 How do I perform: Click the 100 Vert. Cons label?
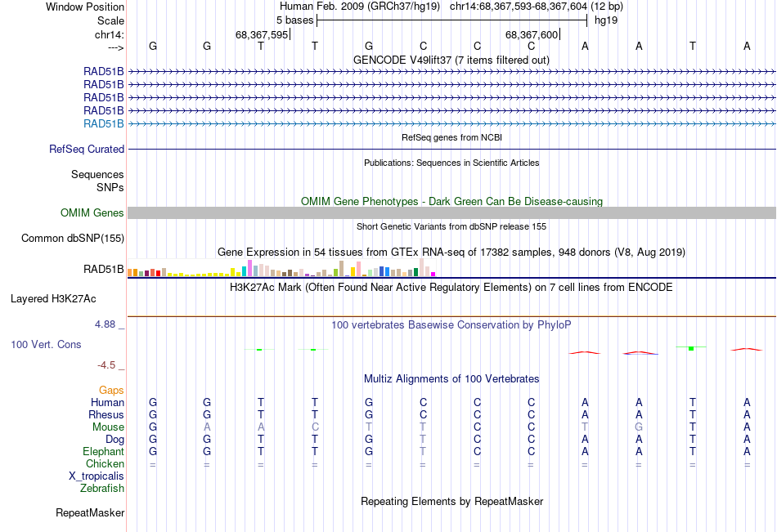46,344
